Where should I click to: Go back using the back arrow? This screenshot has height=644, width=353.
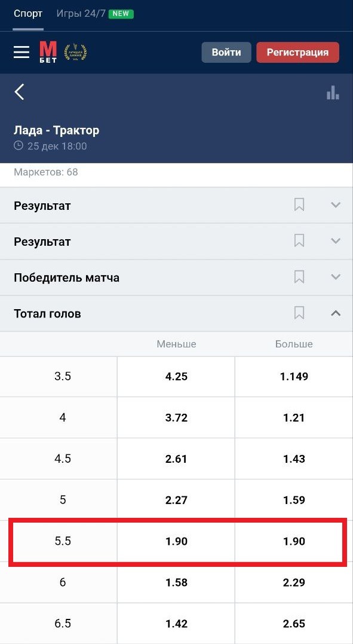[x=19, y=92]
